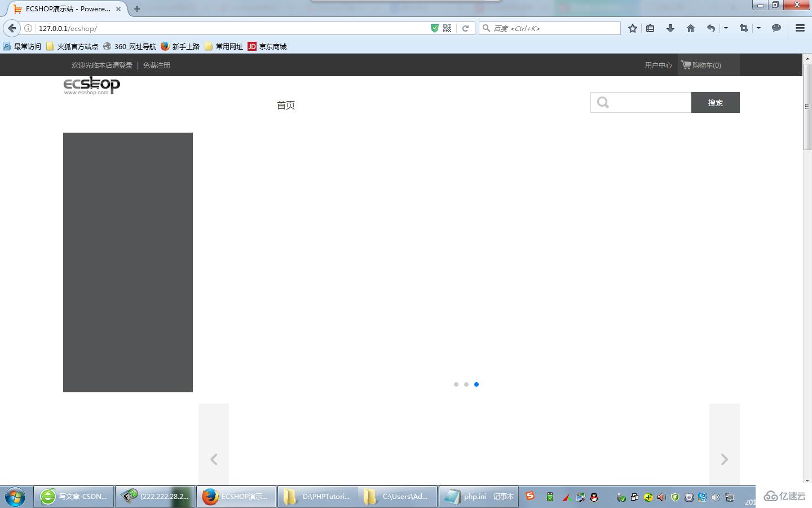Restore closed tab with the undo arrow

click(711, 28)
